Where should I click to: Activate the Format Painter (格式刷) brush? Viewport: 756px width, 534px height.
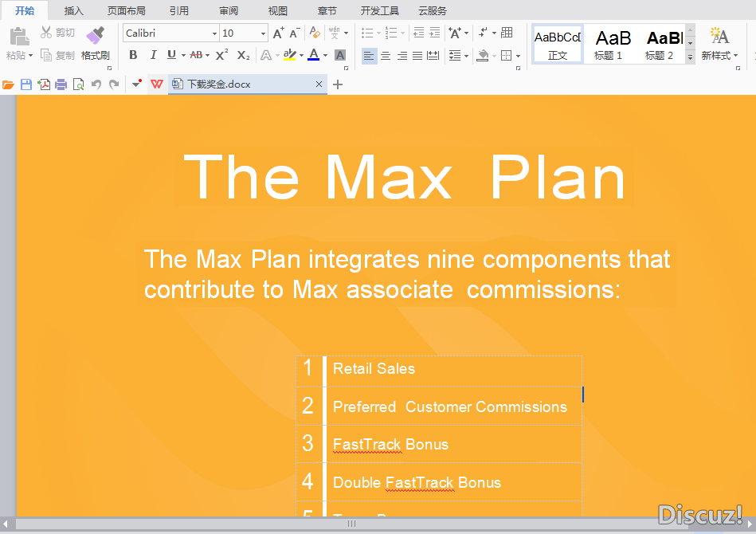[96, 43]
